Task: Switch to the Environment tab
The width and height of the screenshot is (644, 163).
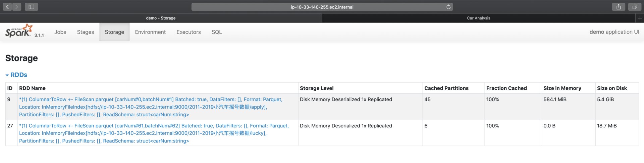Action: [150, 32]
